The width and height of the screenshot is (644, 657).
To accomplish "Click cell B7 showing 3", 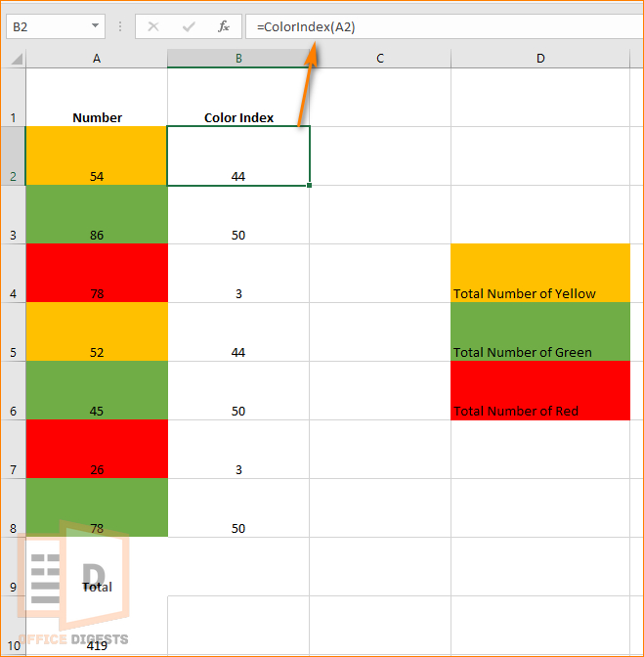I will (x=238, y=449).
